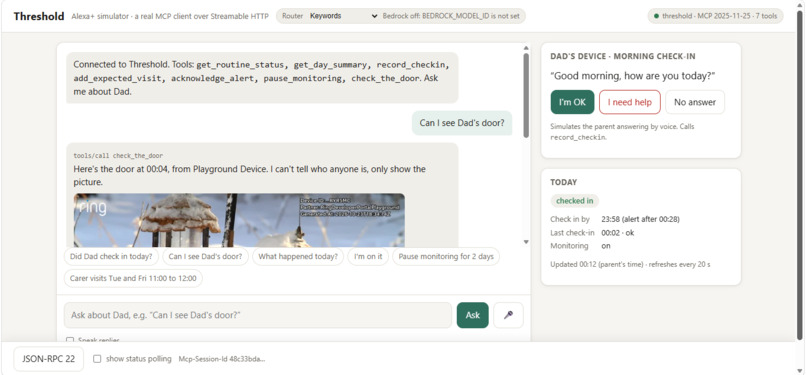This screenshot has height=375, width=806.
Task: Enable the show status polling checkbox
Action: point(97,359)
